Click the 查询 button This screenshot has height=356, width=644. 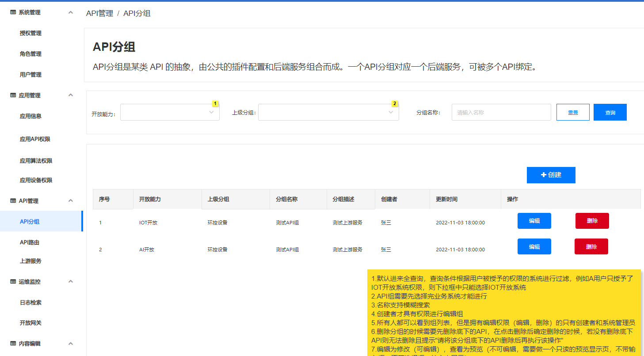610,112
